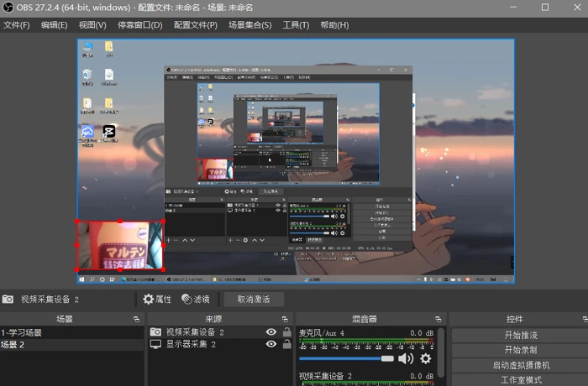Screen dimensions: 588x386
Task: Click the 麦克风/Aux 4 volume slider
Action: click(346, 358)
